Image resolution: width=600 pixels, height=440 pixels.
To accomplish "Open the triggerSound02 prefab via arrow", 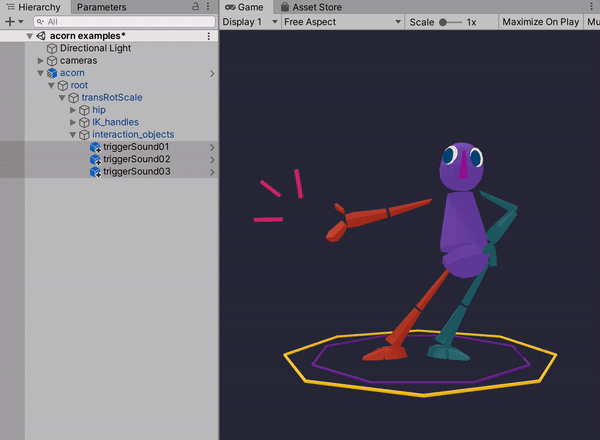I will coord(212,160).
